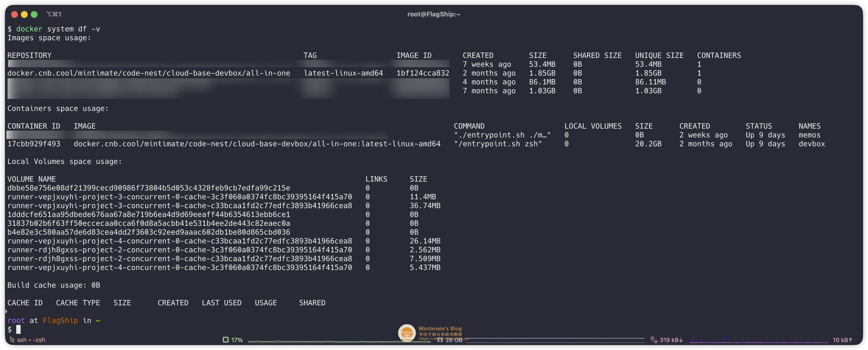Click the devbox container name
The width and height of the screenshot is (868, 350).
click(x=812, y=144)
